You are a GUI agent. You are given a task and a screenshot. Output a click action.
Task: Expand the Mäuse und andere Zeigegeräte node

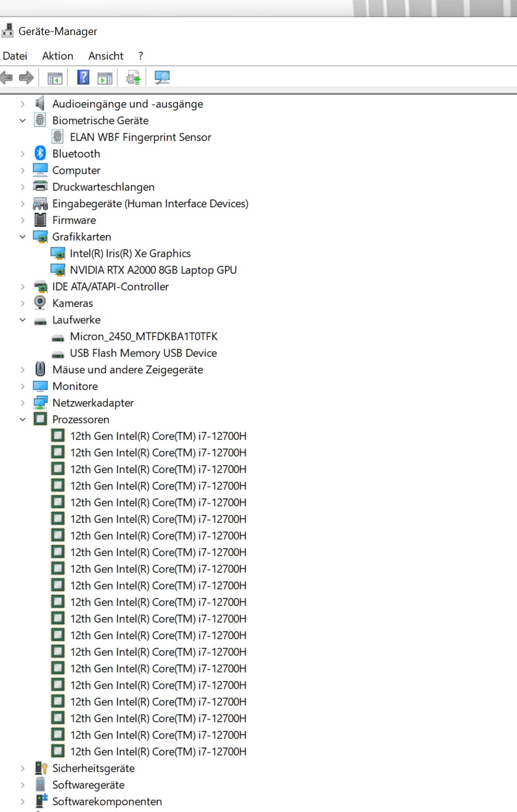click(23, 370)
